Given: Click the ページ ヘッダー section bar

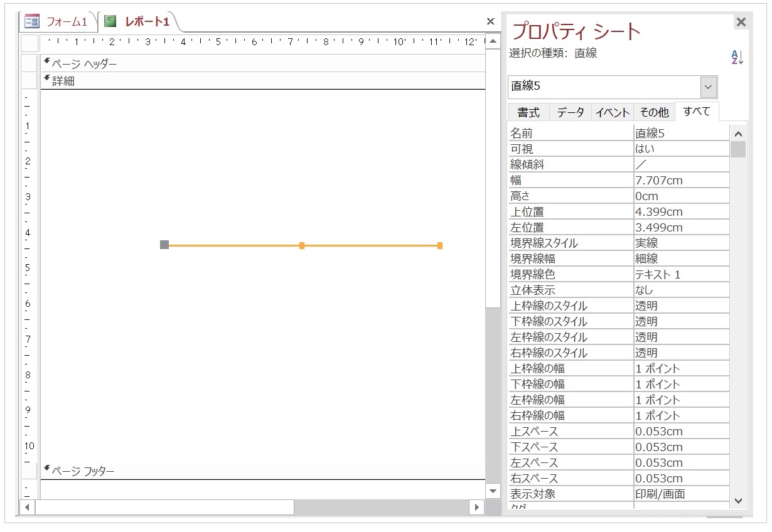Looking at the screenshot, I should pos(263,63).
